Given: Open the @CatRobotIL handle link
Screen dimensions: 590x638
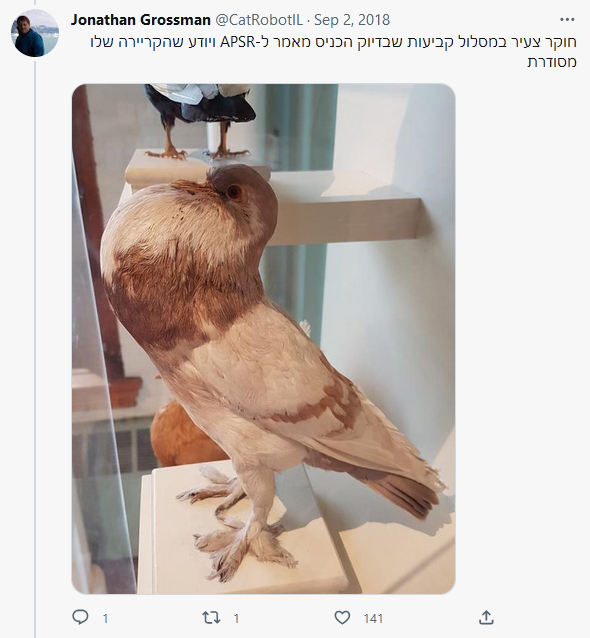Looking at the screenshot, I should [259, 20].
